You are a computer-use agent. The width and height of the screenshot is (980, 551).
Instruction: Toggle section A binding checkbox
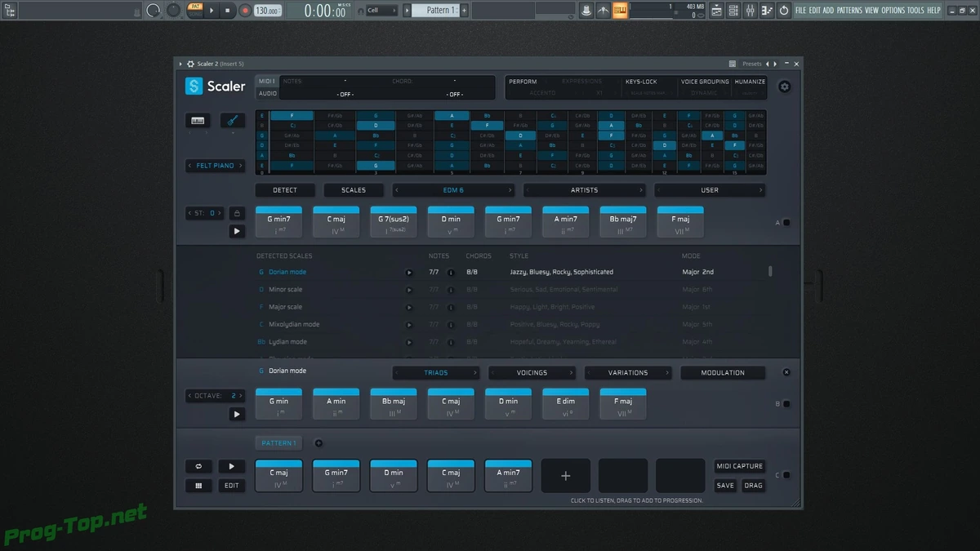(786, 222)
